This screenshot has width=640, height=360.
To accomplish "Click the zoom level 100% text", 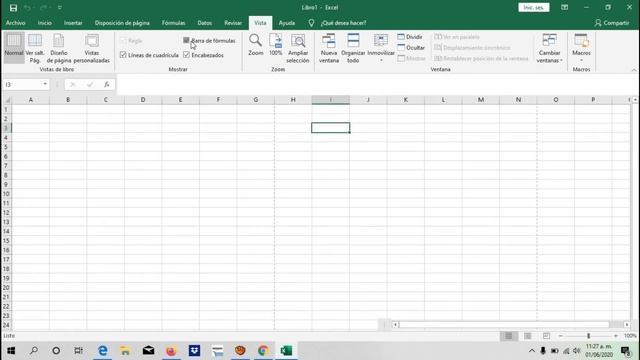I will 630,336.
